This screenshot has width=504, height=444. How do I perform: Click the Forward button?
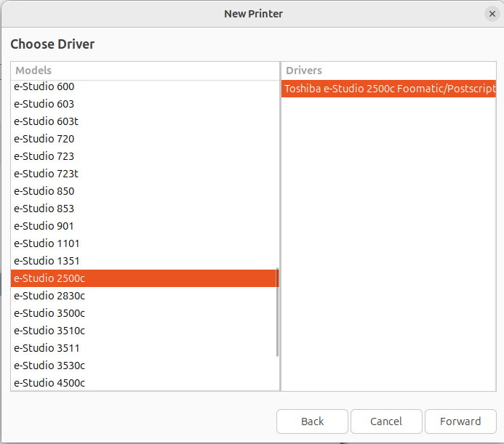click(x=460, y=421)
